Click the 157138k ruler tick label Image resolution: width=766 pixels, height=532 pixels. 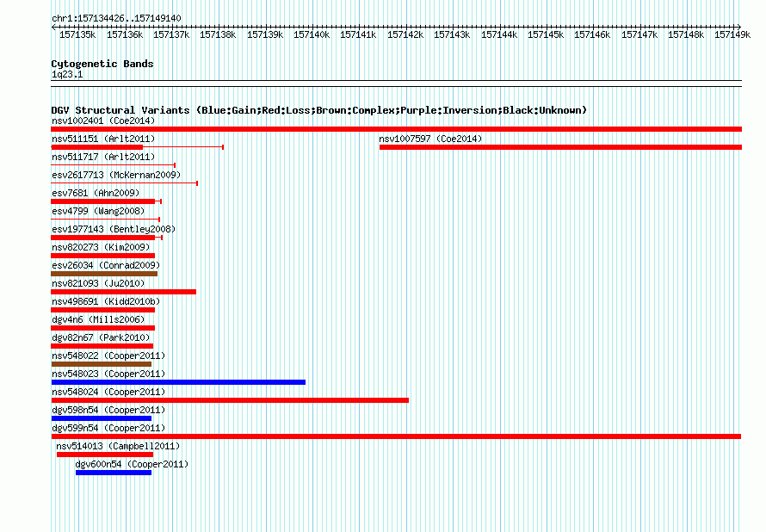tap(218, 34)
